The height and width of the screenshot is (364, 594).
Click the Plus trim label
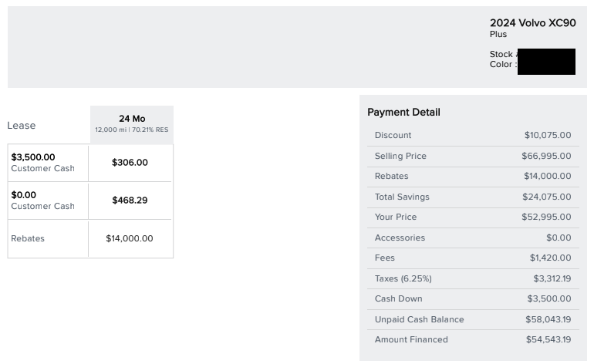(x=498, y=34)
